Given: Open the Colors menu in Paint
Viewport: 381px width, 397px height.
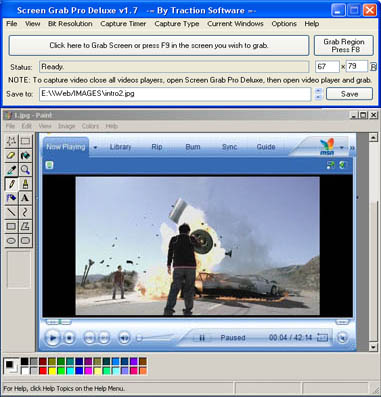Looking at the screenshot, I should click(x=90, y=126).
